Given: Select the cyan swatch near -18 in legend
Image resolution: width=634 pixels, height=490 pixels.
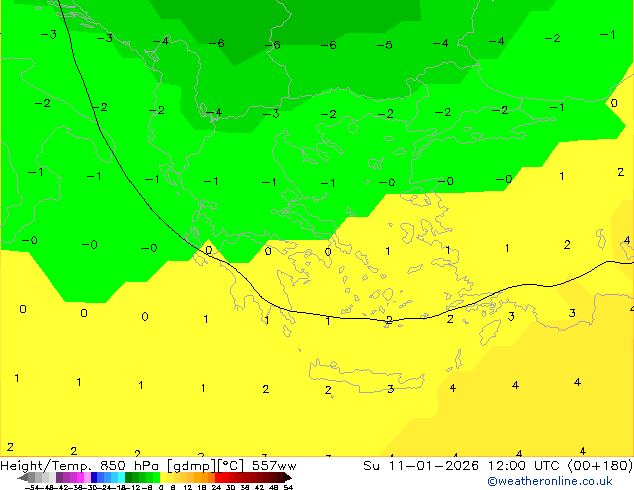Looking at the screenshot, I should pos(121,477).
